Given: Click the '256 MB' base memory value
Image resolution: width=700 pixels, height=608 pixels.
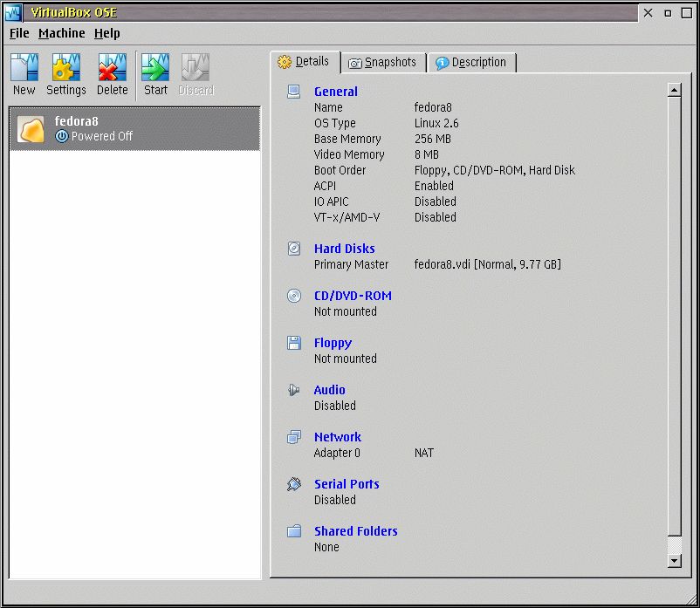Looking at the screenshot, I should pyautogui.click(x=433, y=139).
